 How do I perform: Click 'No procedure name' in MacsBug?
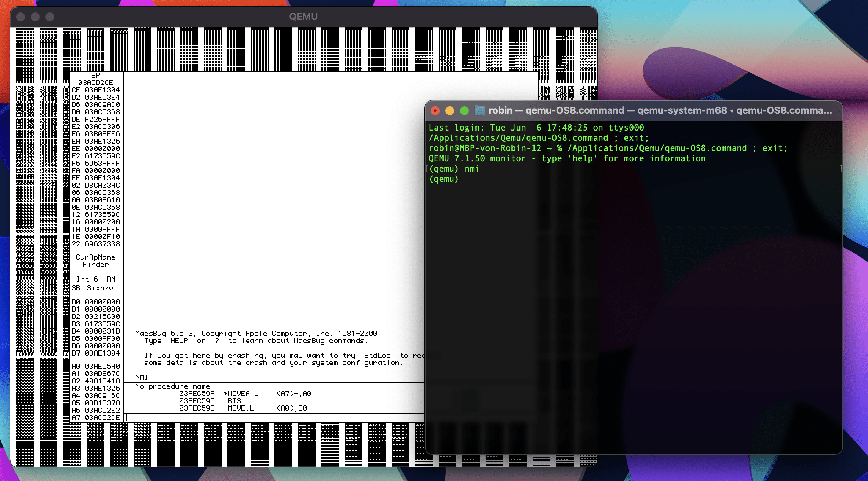point(172,386)
